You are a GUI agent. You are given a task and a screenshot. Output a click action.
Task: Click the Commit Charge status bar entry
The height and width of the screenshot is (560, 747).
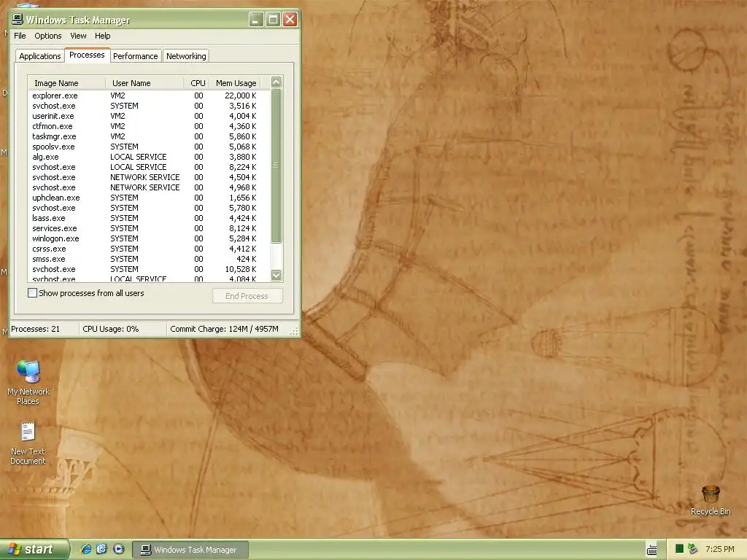point(224,329)
